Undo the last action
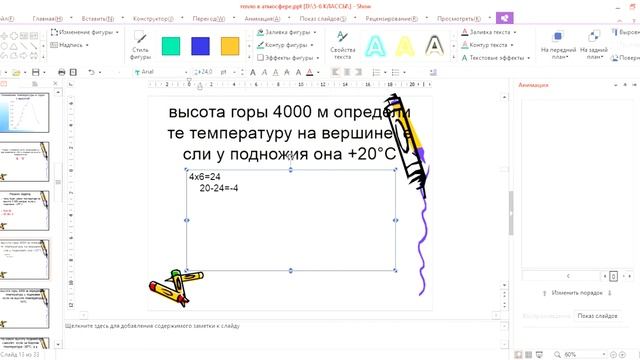The image size is (640, 360). (x=91, y=72)
